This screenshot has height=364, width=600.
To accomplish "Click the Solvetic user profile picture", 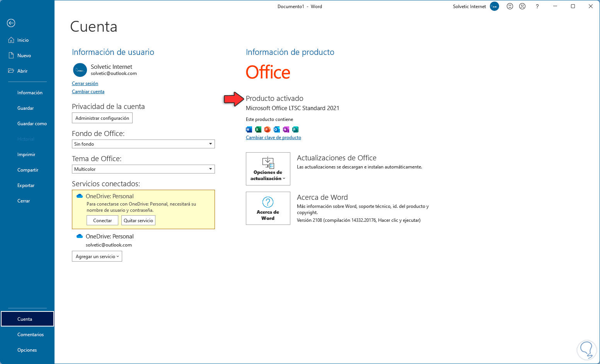I will click(80, 70).
